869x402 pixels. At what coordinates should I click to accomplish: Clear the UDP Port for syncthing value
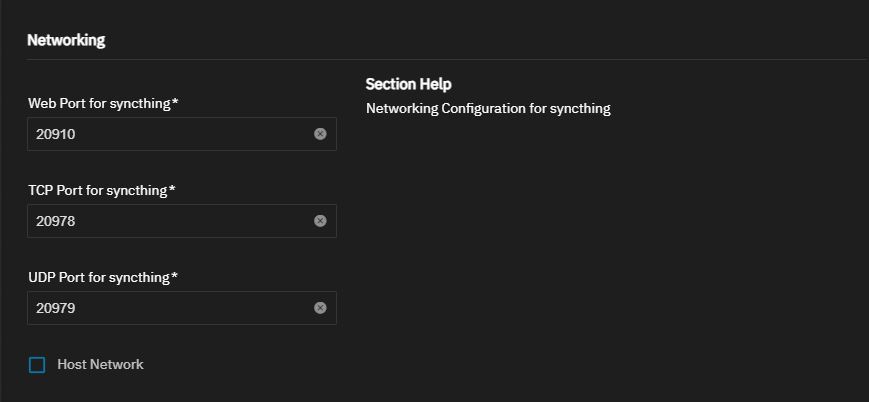point(320,308)
